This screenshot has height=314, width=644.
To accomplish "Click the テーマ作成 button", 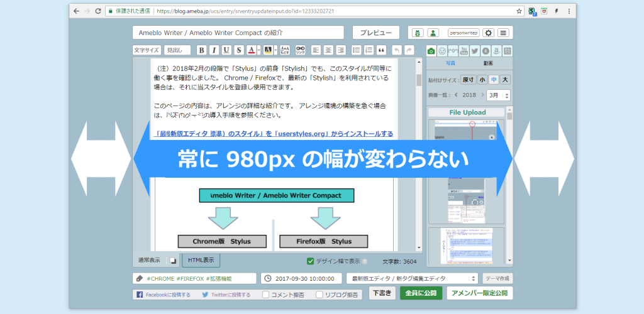I will pyautogui.click(x=497, y=278).
